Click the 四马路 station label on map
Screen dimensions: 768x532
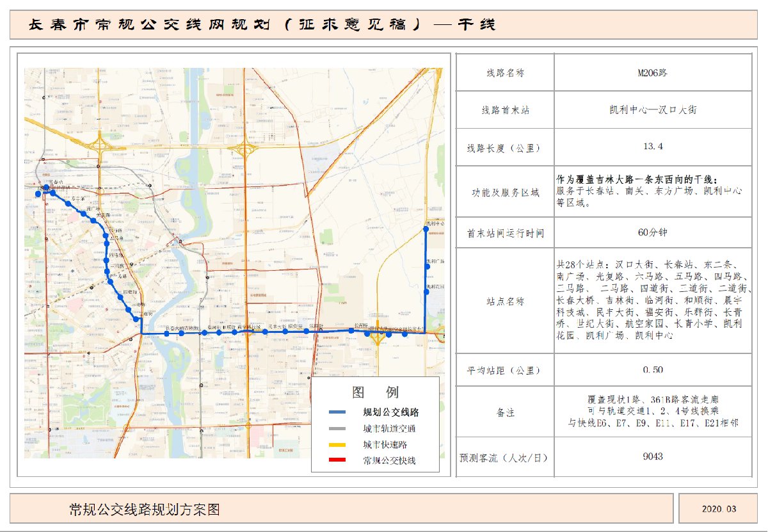pyautogui.click(x=116, y=256)
